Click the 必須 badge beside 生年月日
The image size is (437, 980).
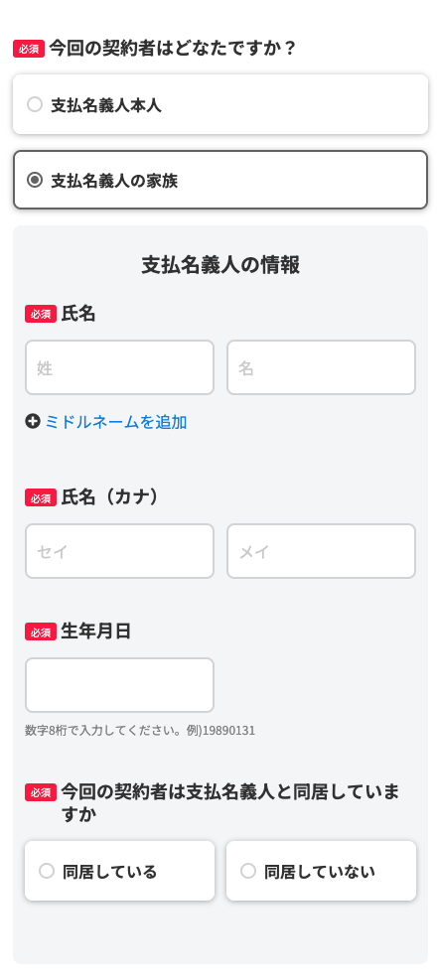pos(41,631)
